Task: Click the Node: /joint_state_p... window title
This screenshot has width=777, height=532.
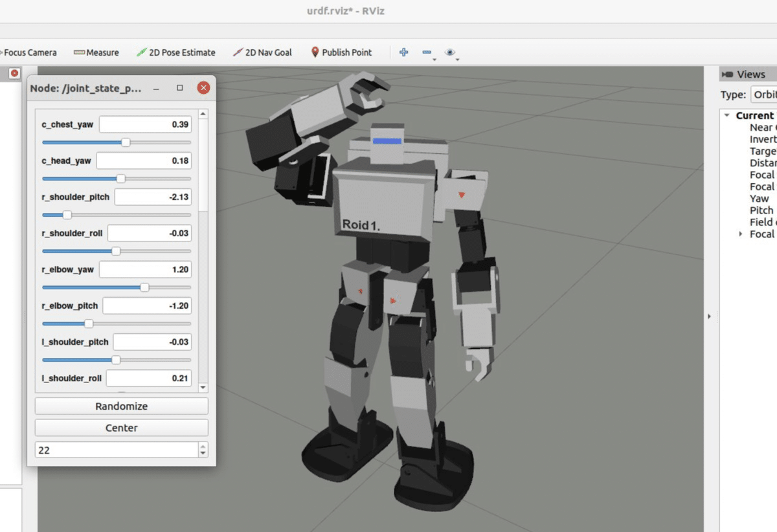Action: [85, 88]
